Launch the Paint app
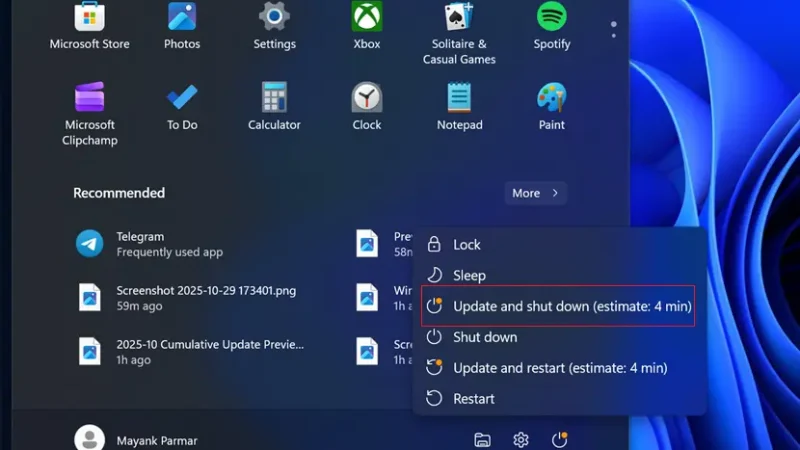This screenshot has width=800, height=450. pyautogui.click(x=552, y=106)
